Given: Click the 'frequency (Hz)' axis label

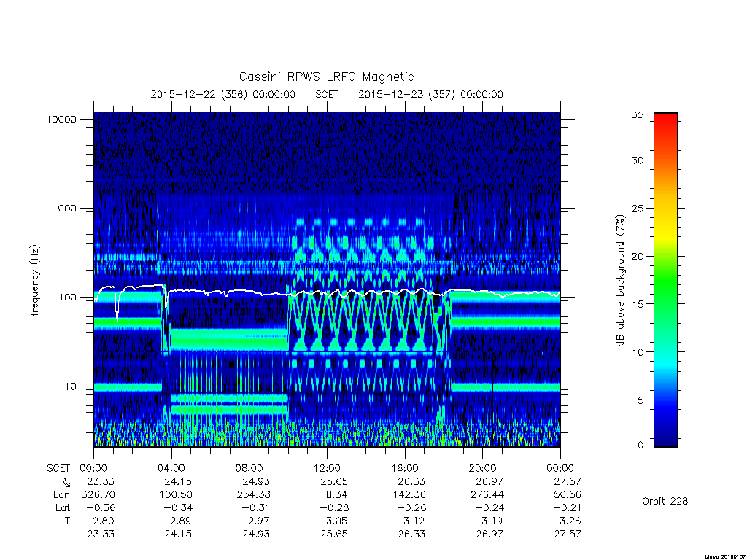Looking at the screenshot, I should (35, 281).
